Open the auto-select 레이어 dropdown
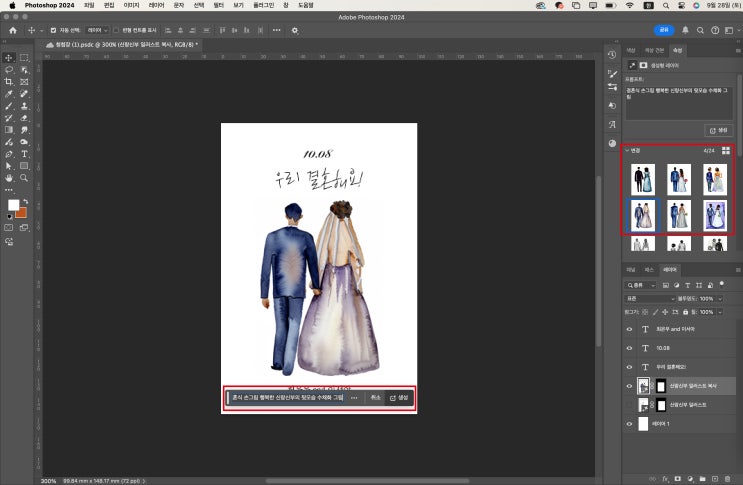 (x=98, y=30)
